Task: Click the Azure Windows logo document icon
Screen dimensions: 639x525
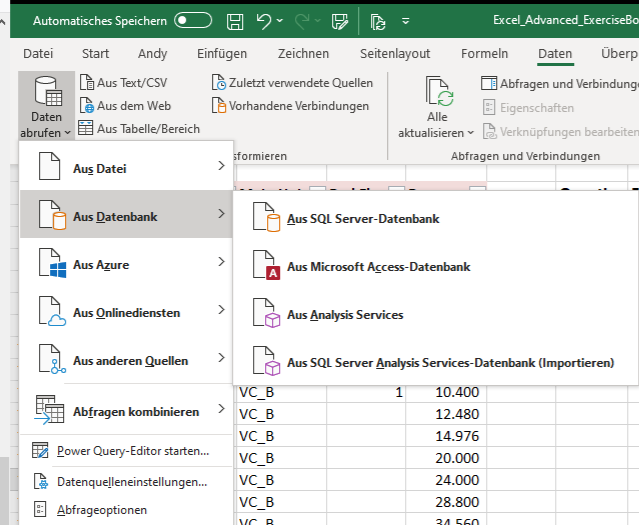Action: coord(52,263)
